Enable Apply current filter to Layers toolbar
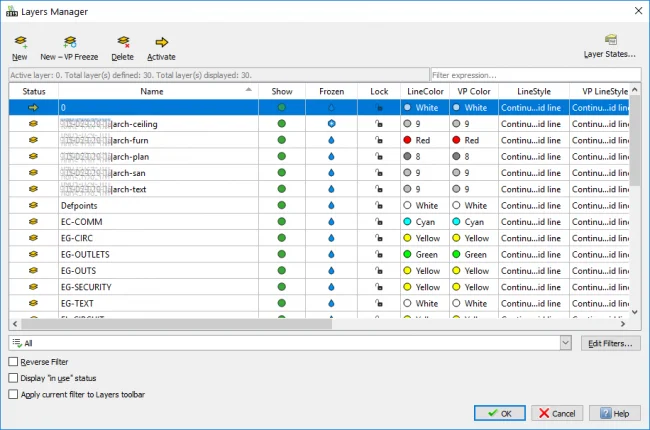Viewport: 650px width, 430px height. point(13,395)
